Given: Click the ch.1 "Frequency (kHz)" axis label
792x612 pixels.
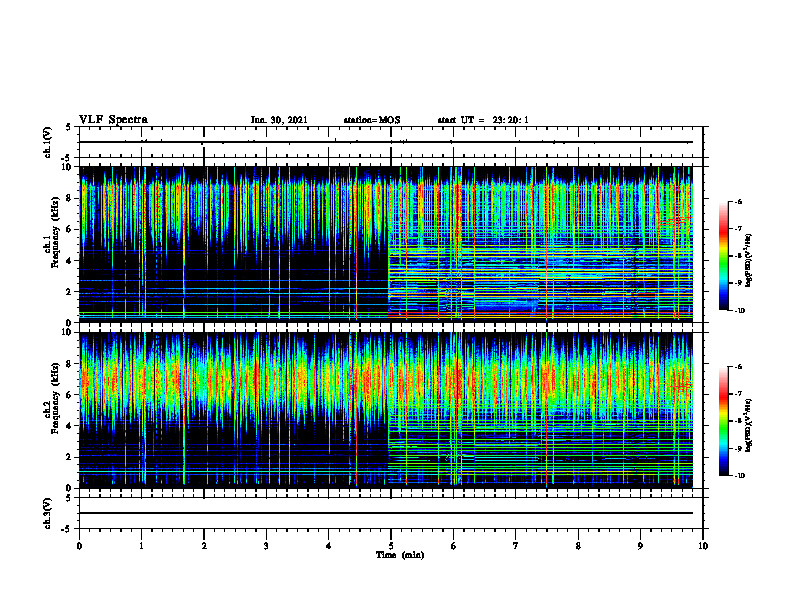Looking at the screenshot, I should [x=55, y=233].
